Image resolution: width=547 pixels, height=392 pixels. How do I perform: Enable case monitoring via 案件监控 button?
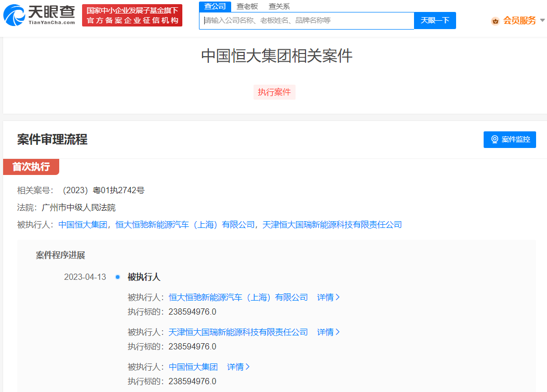coord(510,140)
